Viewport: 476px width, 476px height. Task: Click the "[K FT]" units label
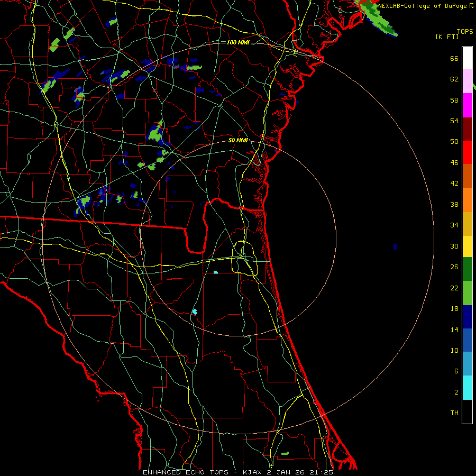point(447,36)
